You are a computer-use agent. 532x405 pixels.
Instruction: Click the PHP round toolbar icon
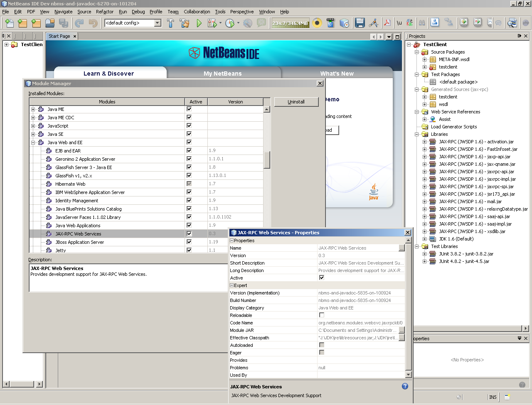[x=526, y=23]
